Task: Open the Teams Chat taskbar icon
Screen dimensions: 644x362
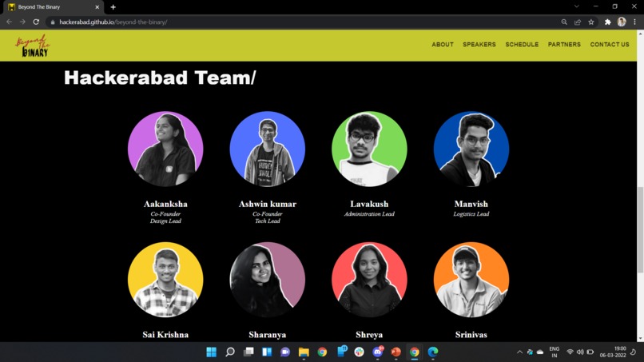Action: click(x=285, y=352)
